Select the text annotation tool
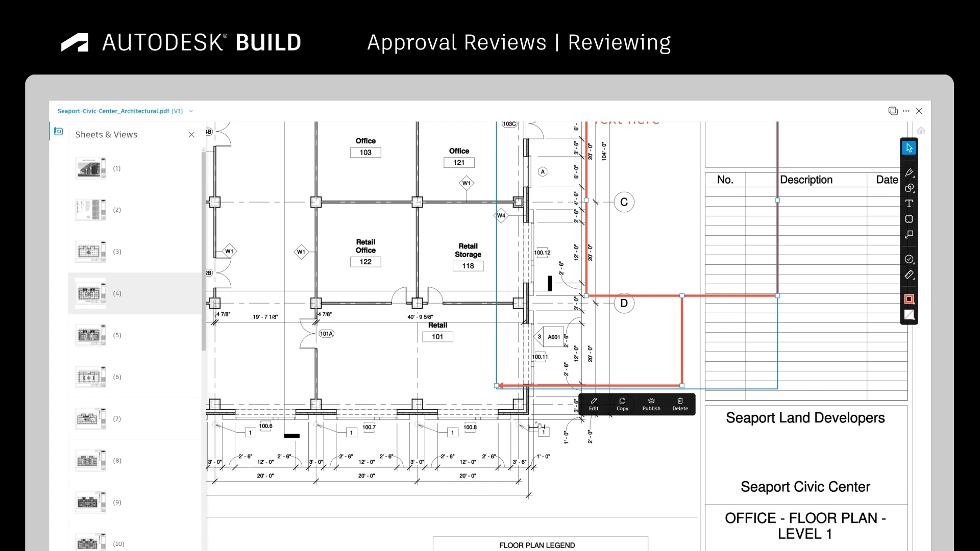This screenshot has height=551, width=980. point(910,203)
